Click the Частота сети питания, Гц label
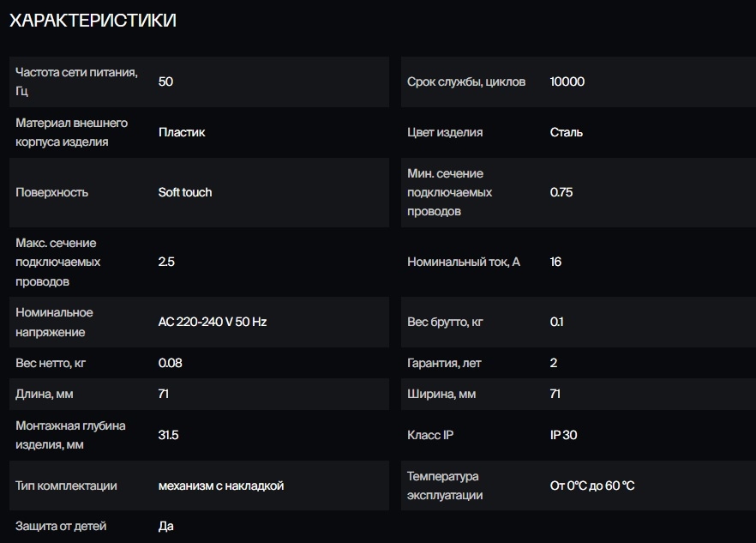Image resolution: width=756 pixels, height=543 pixels. tap(76, 81)
